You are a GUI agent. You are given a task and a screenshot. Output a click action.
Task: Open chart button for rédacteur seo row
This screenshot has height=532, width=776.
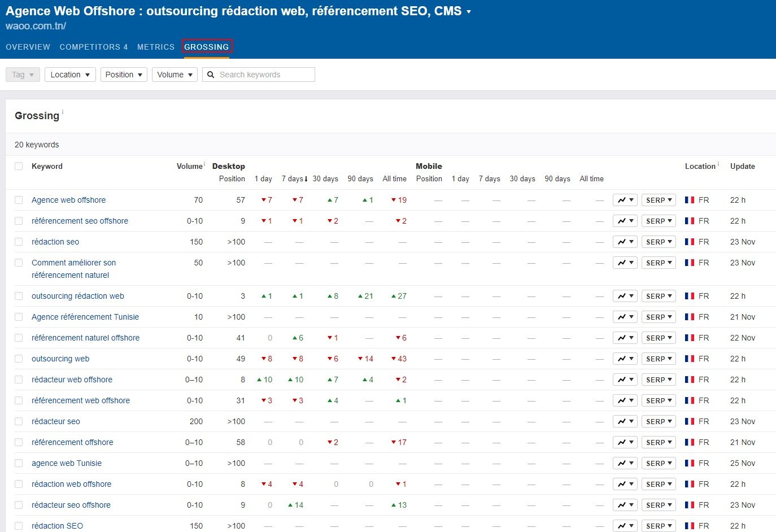625,421
